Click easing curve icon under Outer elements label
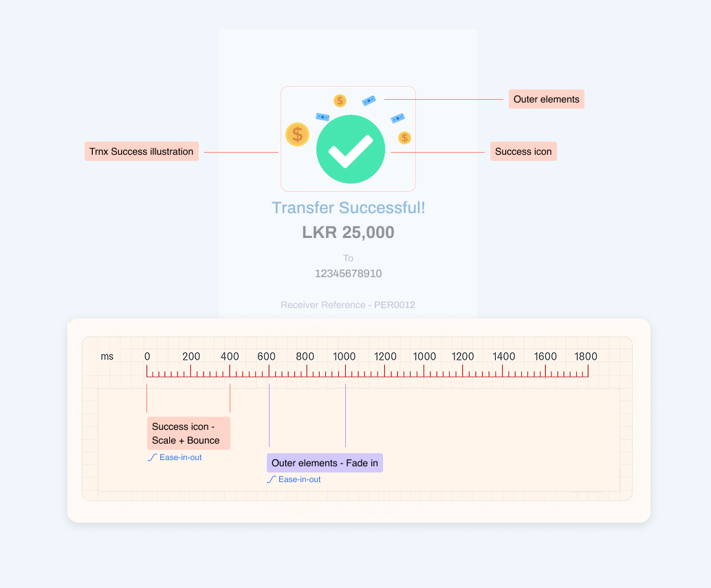This screenshot has width=711, height=588. point(271,479)
